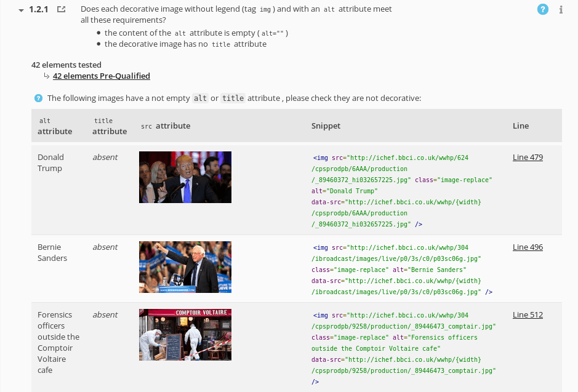
Task: Click the Donald Trump img code snippet
Action: 403,191
